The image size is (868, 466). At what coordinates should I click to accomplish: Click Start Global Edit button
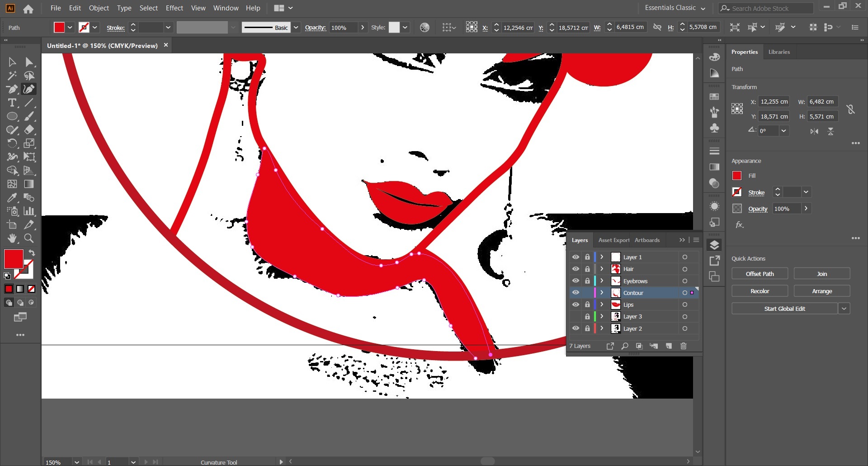[x=784, y=309]
